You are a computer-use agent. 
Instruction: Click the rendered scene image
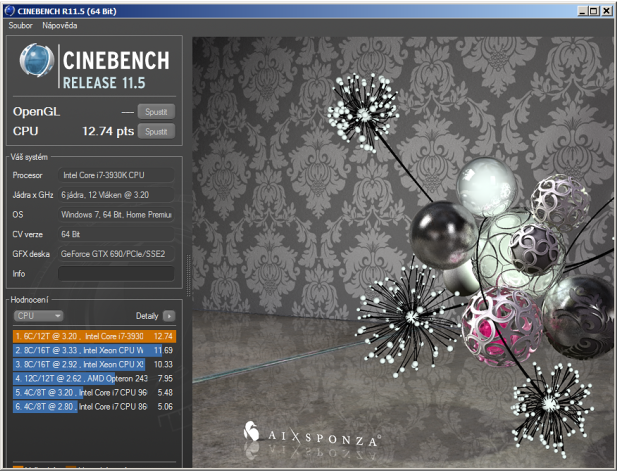(403, 252)
